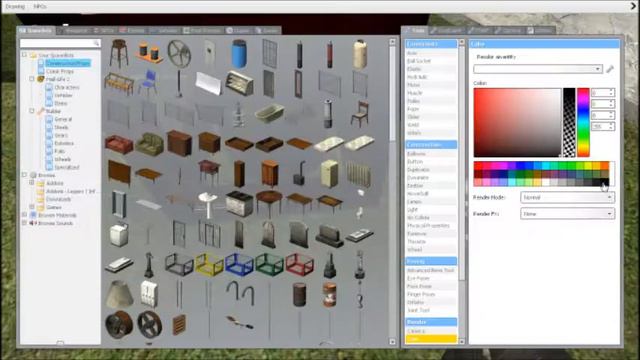Spawn the wall radiator prop
The image size is (640, 360).
[x=359, y=174]
